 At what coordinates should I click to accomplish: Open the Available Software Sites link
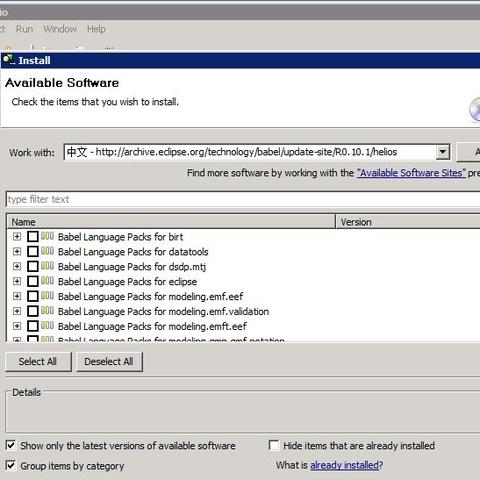pyautogui.click(x=411, y=173)
